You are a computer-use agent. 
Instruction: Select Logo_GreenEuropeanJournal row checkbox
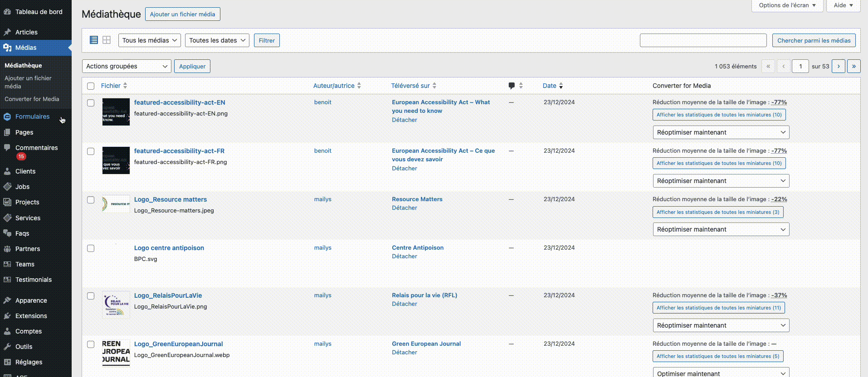click(91, 344)
